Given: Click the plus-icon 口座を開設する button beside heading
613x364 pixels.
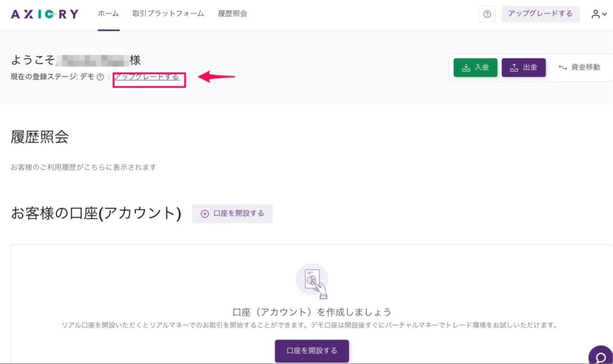Looking at the screenshot, I should pos(232,214).
